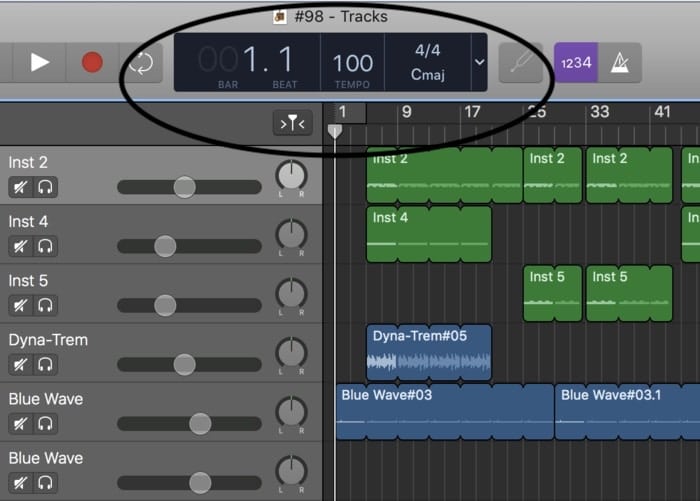Mute the Inst 2 track
The image size is (700, 501).
pyautogui.click(x=21, y=187)
